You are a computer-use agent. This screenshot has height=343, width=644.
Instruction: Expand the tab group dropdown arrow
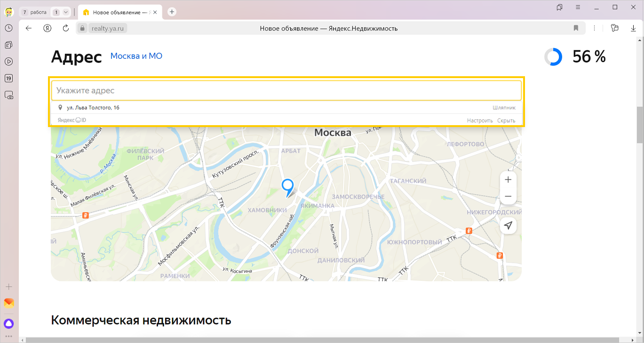click(x=65, y=12)
